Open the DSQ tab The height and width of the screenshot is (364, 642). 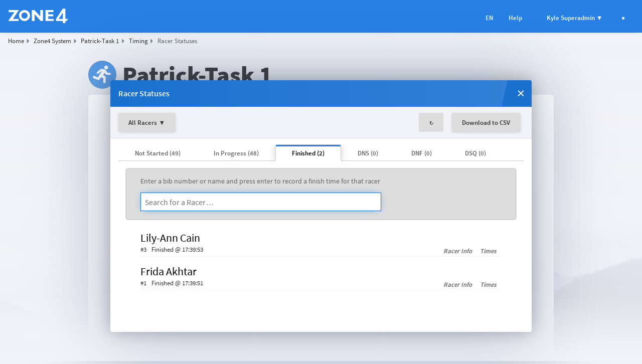(475, 153)
